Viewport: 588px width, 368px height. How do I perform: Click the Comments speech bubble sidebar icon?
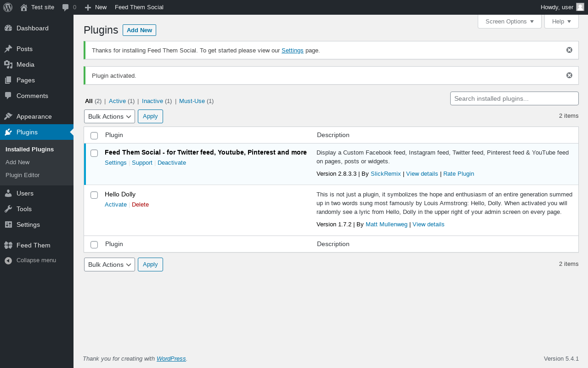coord(8,96)
